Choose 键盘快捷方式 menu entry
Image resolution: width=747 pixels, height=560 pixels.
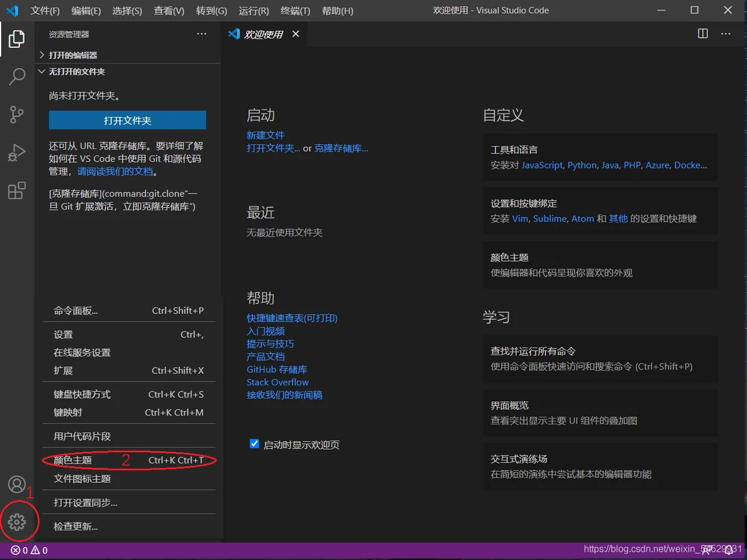[129, 394]
